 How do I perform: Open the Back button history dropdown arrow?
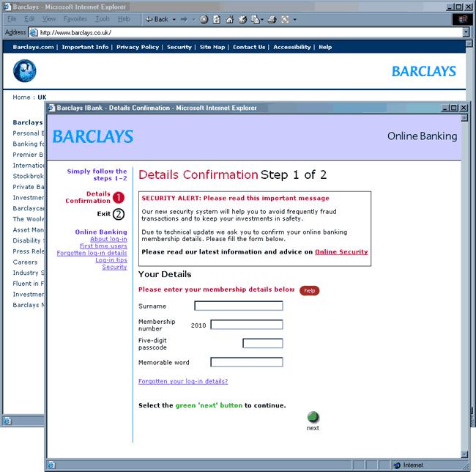tap(174, 20)
